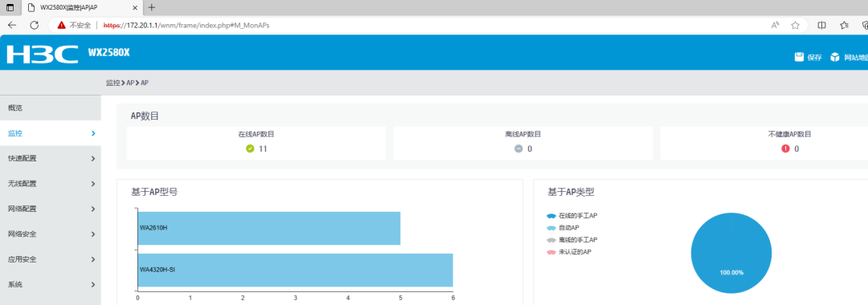Toggle 自动AP legend marker
Viewport: 868px width, 305px height.
coord(551,228)
